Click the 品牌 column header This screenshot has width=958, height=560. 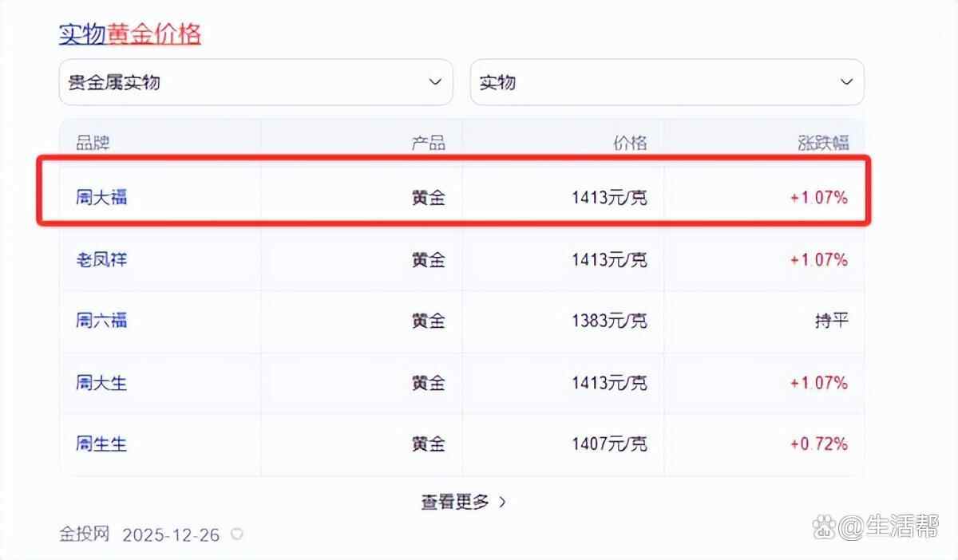point(93,144)
